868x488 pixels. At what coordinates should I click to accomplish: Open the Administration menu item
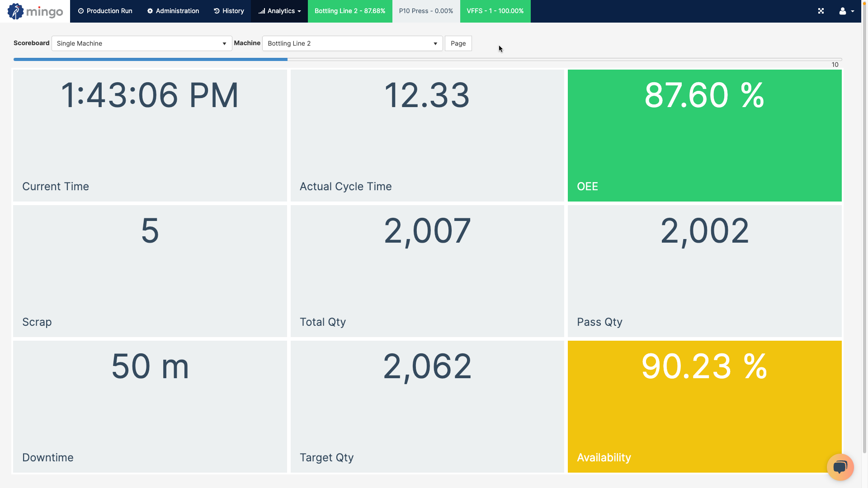click(173, 11)
